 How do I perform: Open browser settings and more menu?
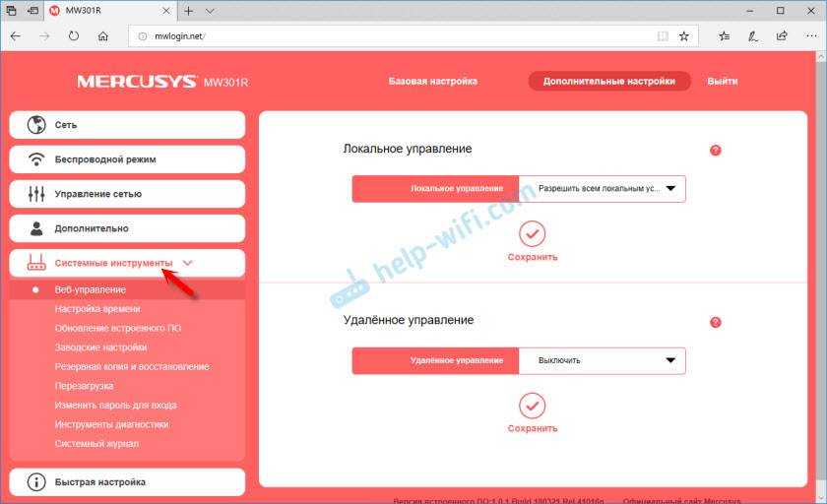811,35
